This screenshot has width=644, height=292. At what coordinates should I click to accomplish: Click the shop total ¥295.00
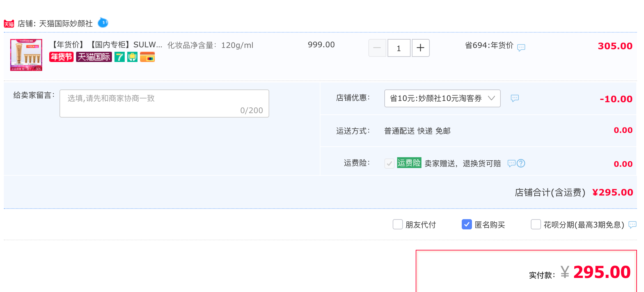(613, 192)
